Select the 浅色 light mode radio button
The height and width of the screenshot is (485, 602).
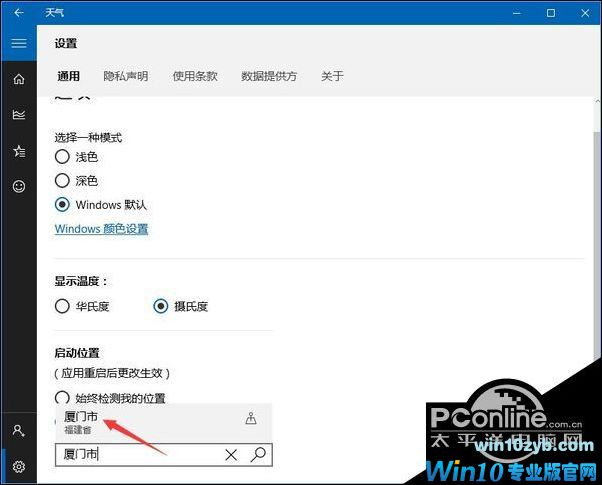click(x=62, y=157)
